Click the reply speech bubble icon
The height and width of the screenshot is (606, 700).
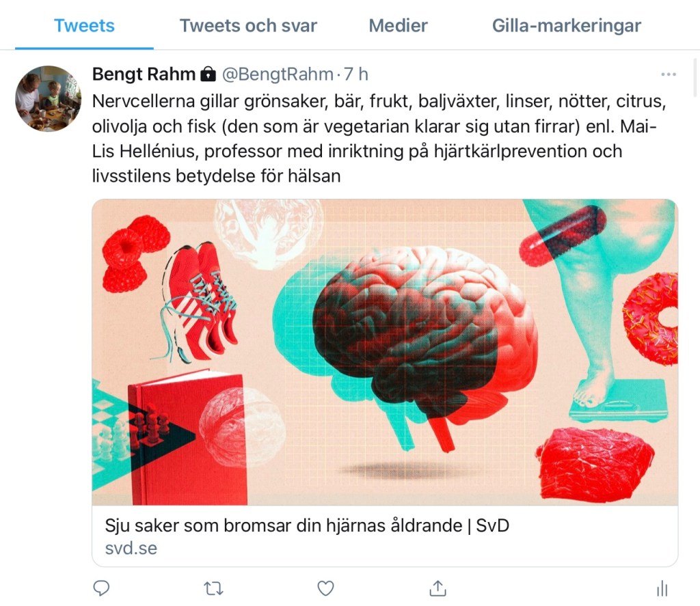click(x=101, y=588)
